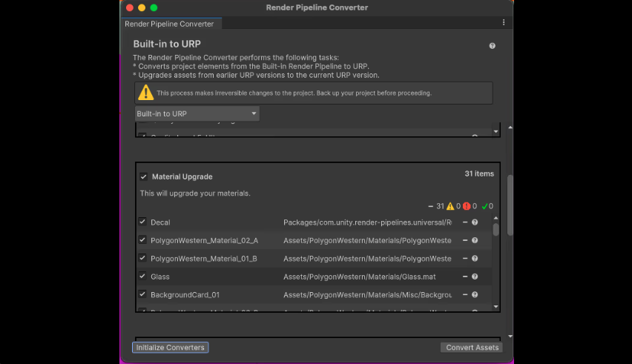Click the Material Upgrade section title
The width and height of the screenshot is (632, 364).
182,176
